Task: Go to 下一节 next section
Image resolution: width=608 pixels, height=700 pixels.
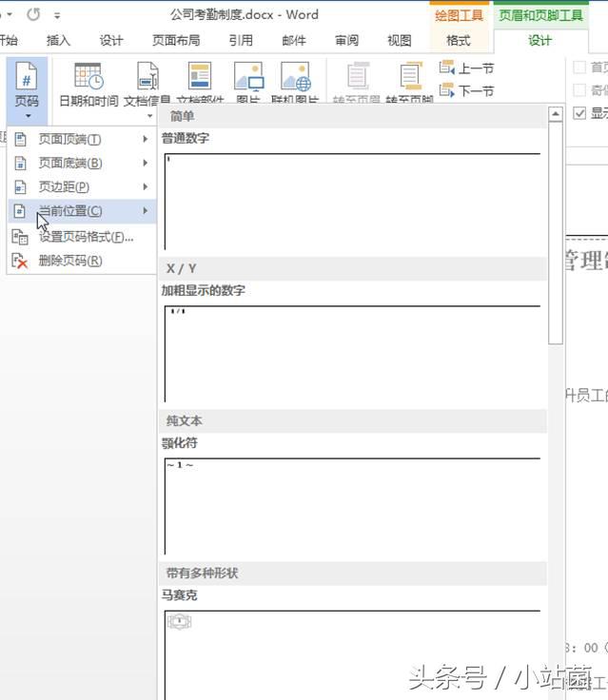Action: tap(466, 90)
